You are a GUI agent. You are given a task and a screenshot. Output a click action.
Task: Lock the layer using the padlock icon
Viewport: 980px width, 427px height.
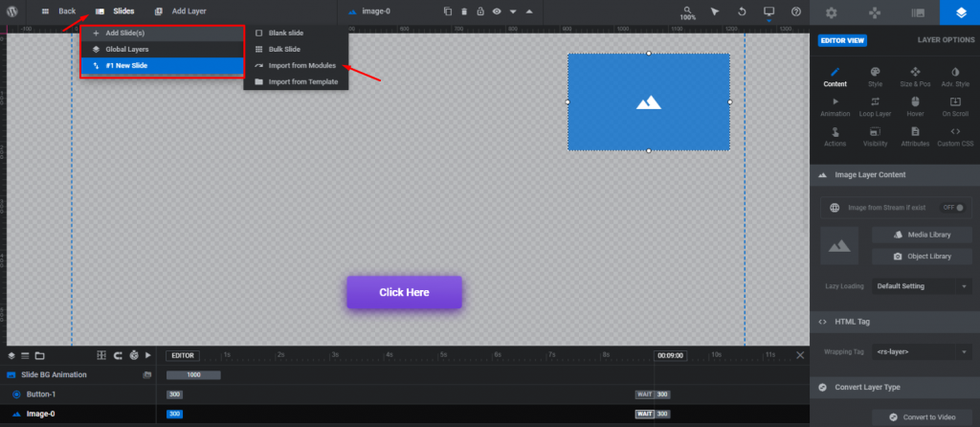pos(480,11)
